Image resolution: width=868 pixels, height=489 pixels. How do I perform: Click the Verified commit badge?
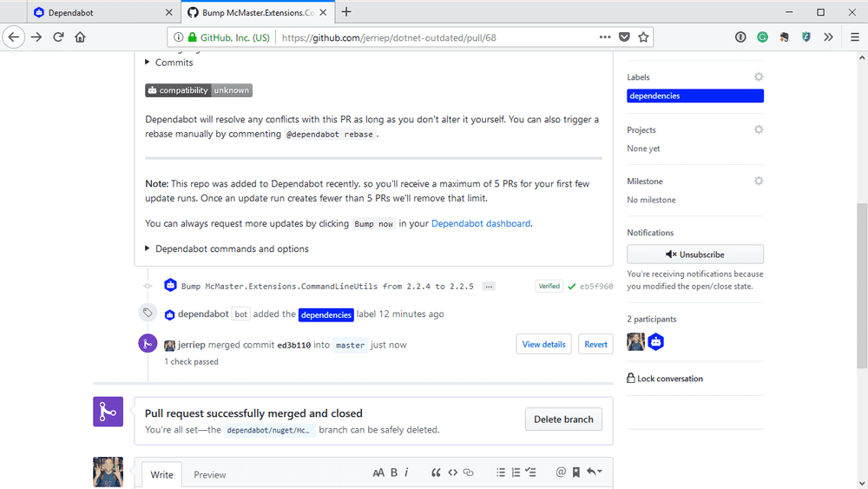tap(549, 287)
